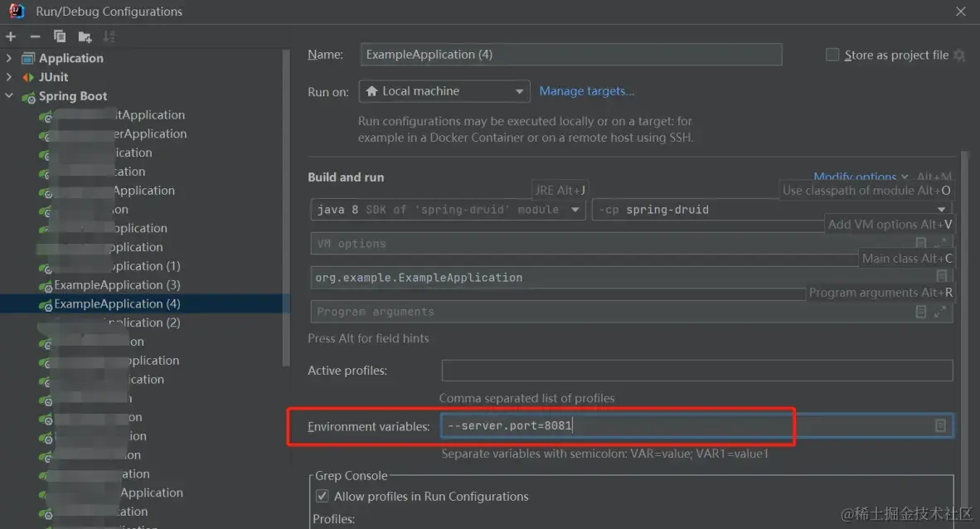Click the IntelliJ IDEA title bar icon
Image resolution: width=980 pixels, height=529 pixels.
coord(17,11)
